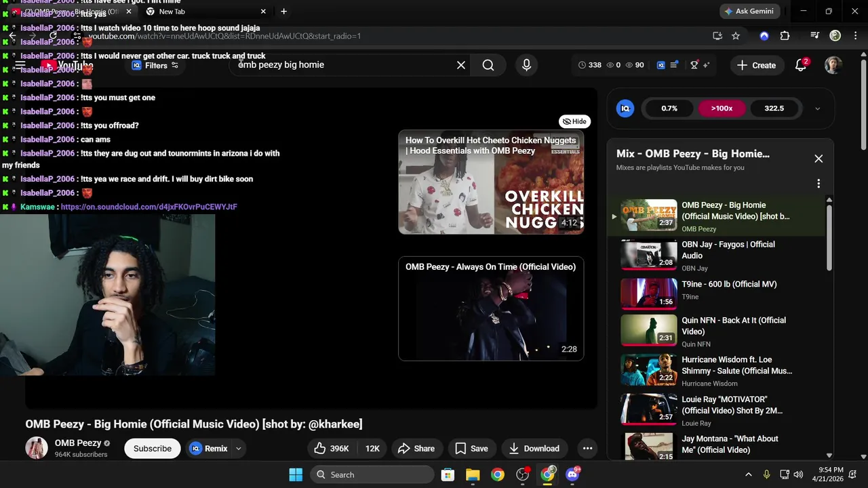Open the Chrome media control icon
868x488 pixels.
(x=815, y=36)
